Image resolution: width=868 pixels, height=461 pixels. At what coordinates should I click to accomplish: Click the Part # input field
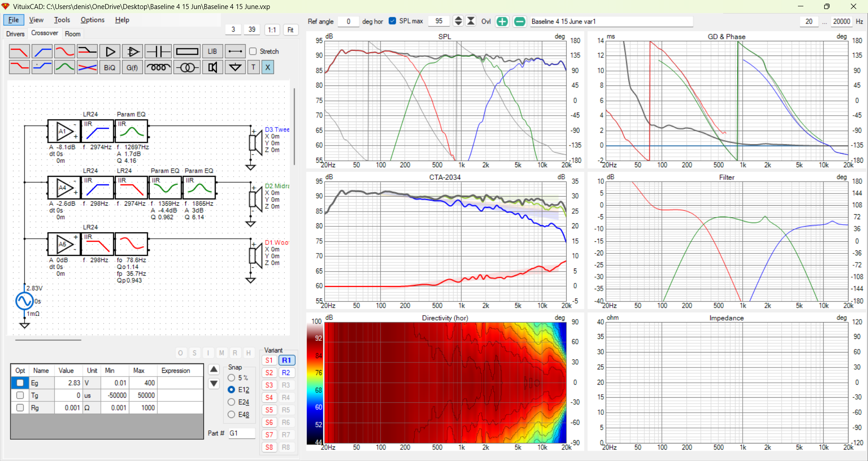click(241, 433)
